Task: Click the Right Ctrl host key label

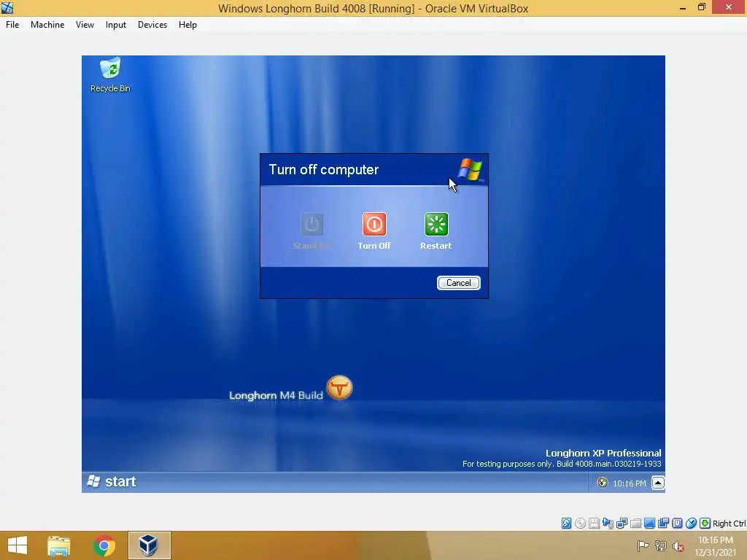Action: click(729, 524)
